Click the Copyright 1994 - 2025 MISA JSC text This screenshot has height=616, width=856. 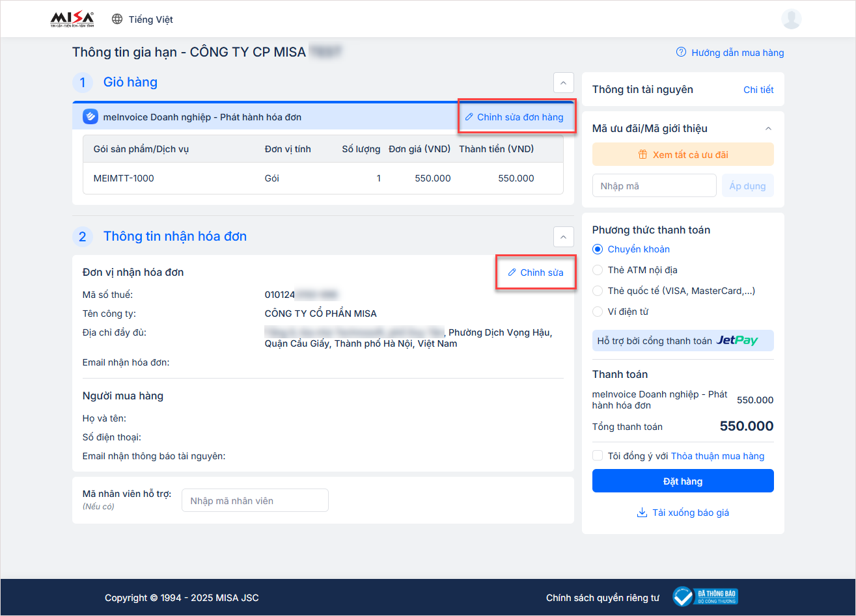(x=182, y=598)
